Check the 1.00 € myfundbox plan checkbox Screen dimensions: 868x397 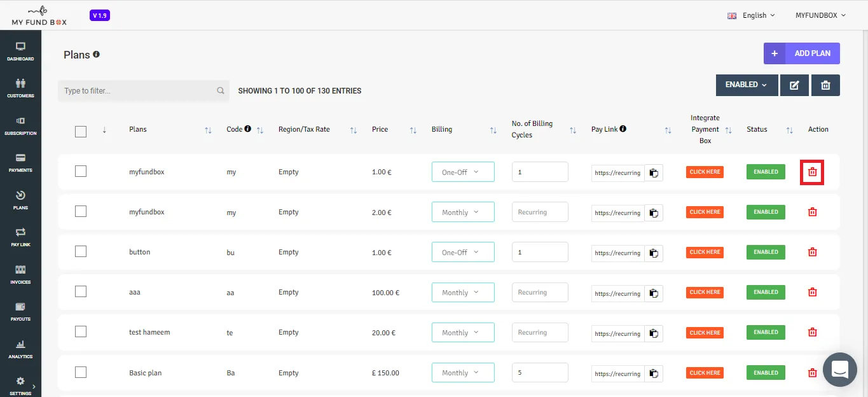tap(81, 171)
